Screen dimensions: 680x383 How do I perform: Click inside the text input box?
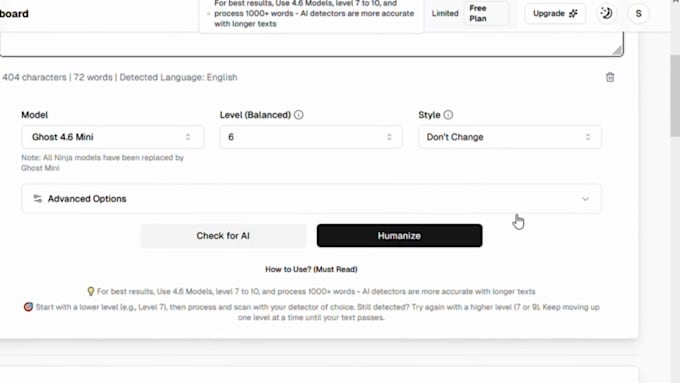click(x=311, y=43)
